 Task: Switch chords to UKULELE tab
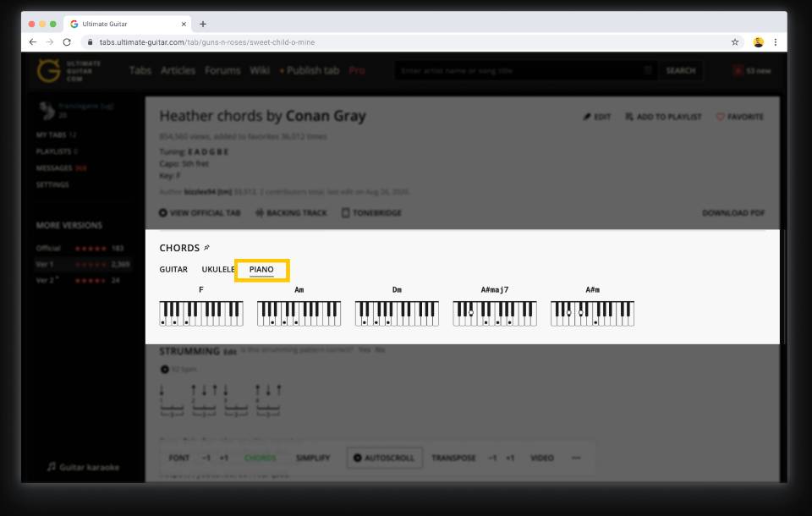pos(218,269)
